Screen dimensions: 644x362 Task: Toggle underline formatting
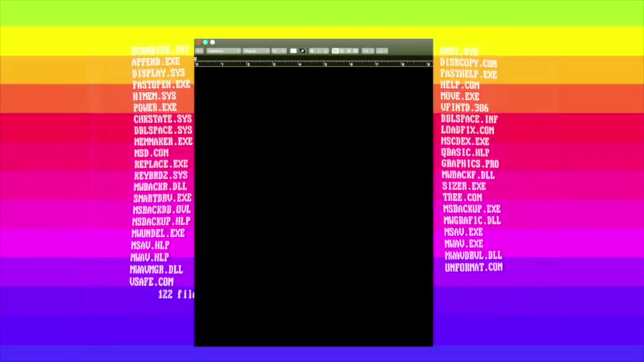pos(326,51)
